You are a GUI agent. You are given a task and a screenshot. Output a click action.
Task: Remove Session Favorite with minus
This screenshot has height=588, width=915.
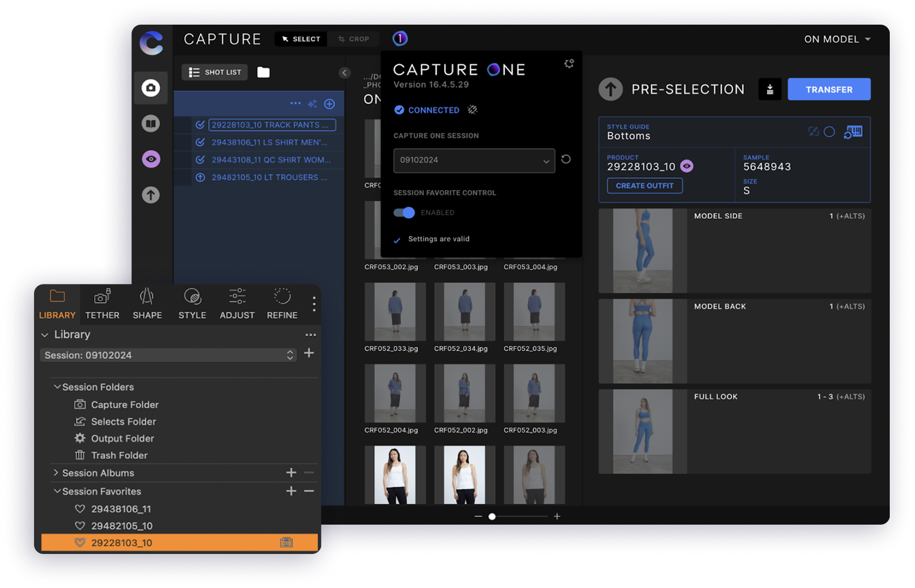tap(309, 491)
